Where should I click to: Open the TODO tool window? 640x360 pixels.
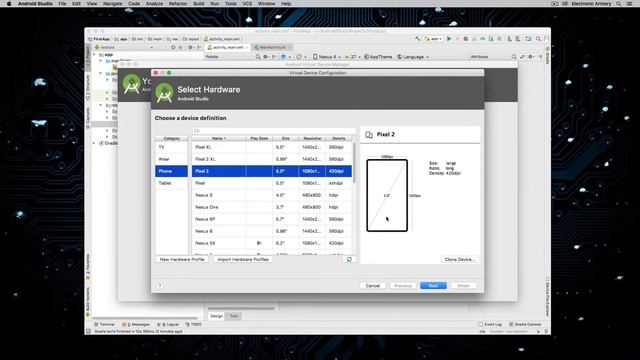coord(194,324)
